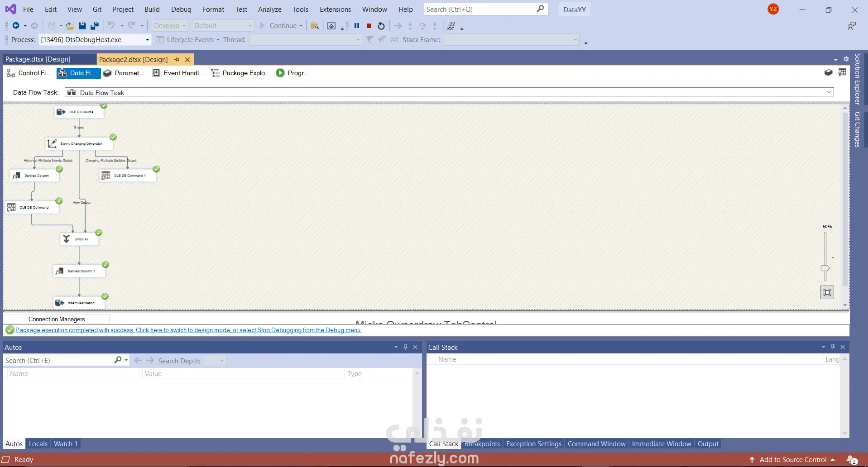
Task: Close the Autos panel
Action: pyautogui.click(x=415, y=347)
